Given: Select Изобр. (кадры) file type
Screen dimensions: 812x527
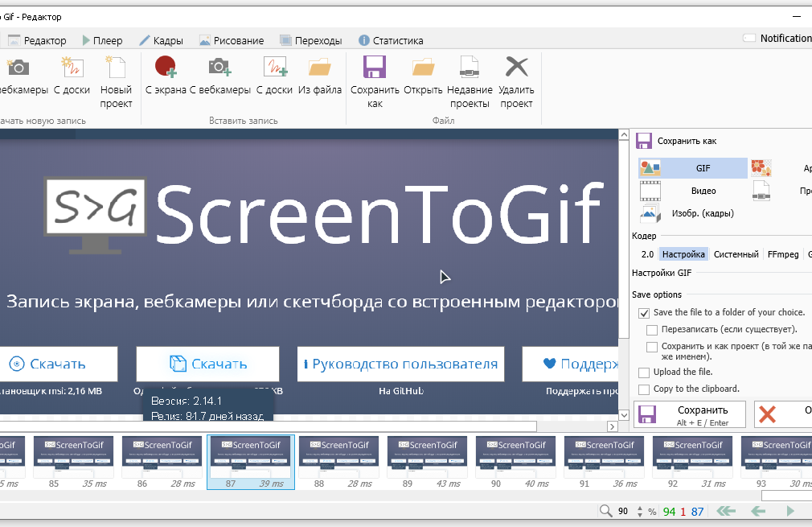Looking at the screenshot, I should [x=693, y=213].
